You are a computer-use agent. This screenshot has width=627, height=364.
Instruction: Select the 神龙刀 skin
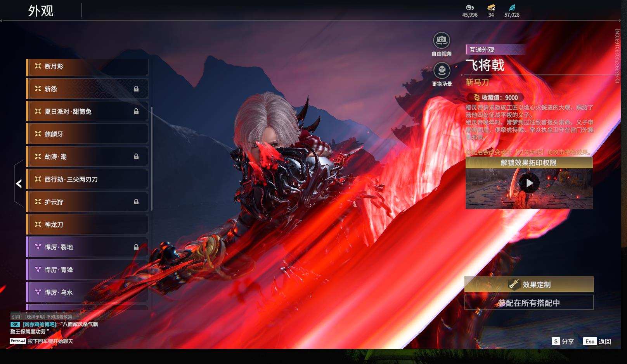tap(87, 224)
